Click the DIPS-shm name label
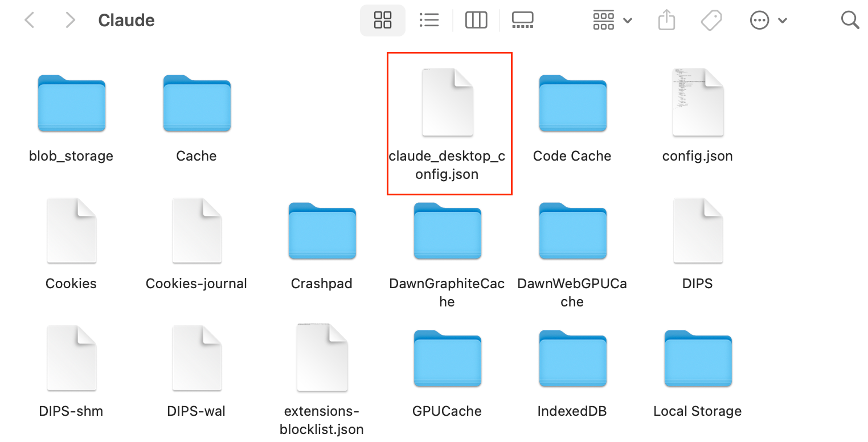 click(71, 411)
